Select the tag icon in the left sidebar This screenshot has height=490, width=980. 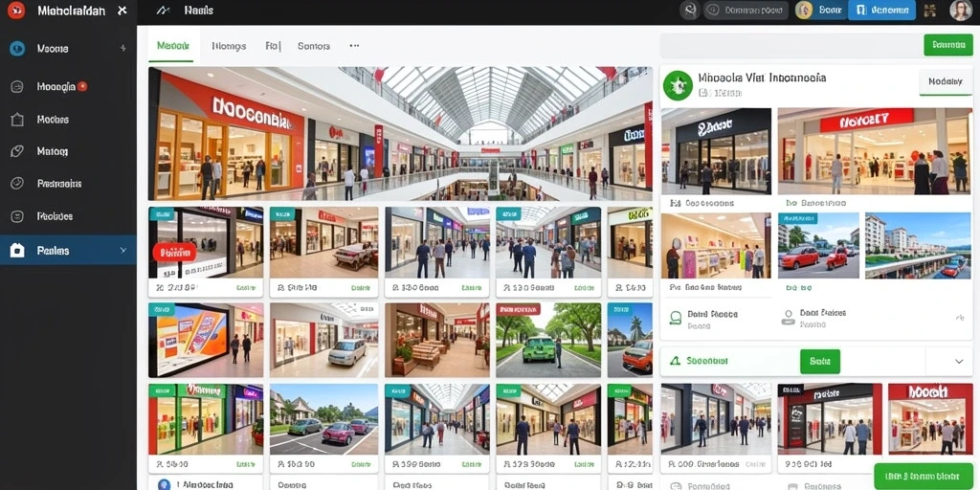point(17,151)
